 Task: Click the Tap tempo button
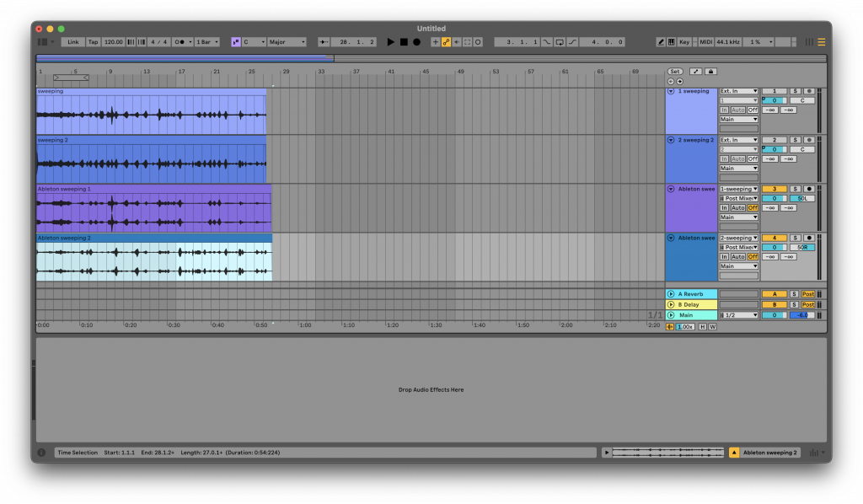coord(93,42)
